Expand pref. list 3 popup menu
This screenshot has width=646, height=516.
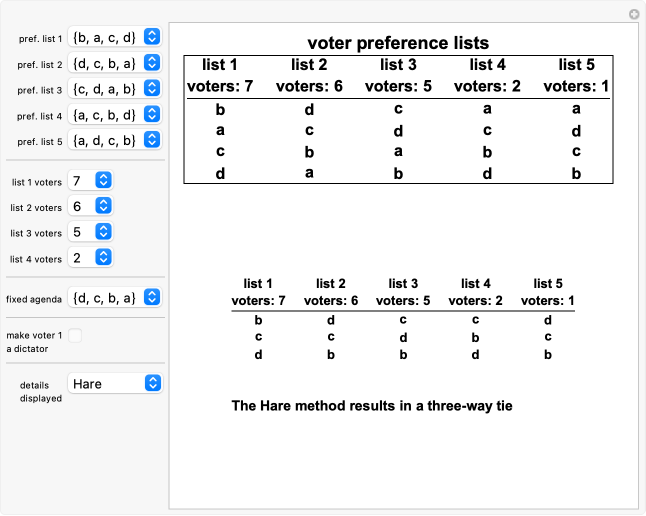pos(114,89)
